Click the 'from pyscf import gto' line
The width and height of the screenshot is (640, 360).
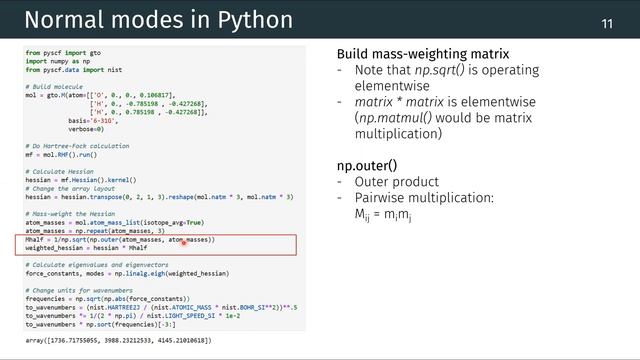point(63,53)
